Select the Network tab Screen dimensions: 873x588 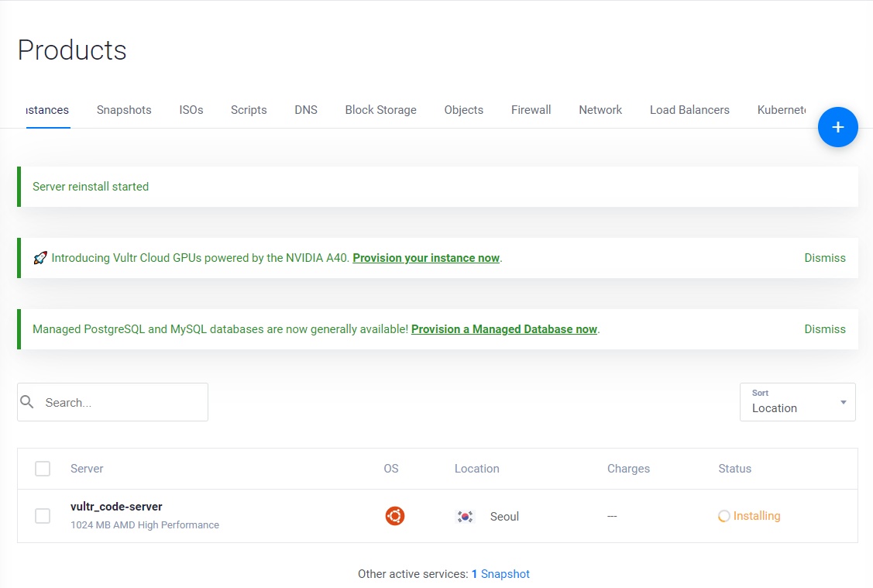(x=600, y=110)
